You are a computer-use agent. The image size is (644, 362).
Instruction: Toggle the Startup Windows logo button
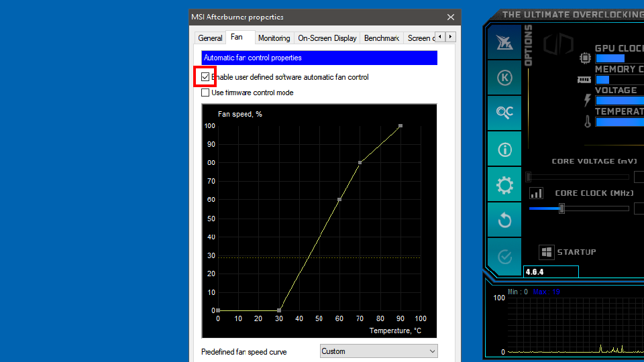(546, 252)
